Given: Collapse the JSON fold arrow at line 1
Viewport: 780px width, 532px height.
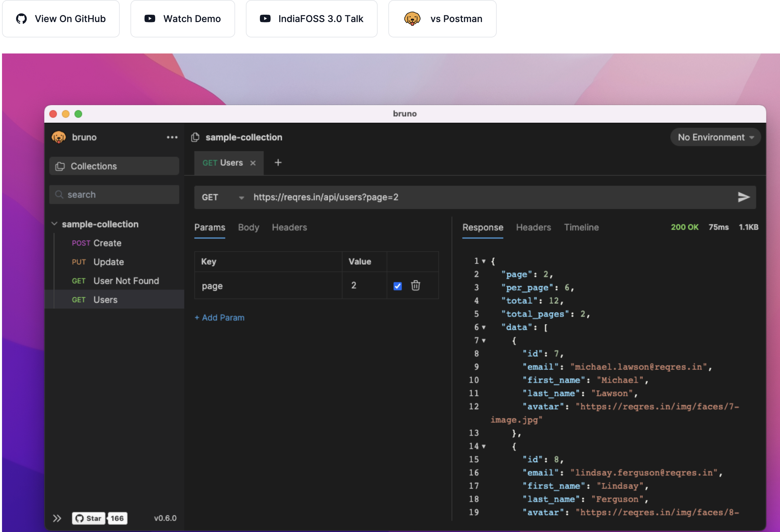Looking at the screenshot, I should pos(484,261).
